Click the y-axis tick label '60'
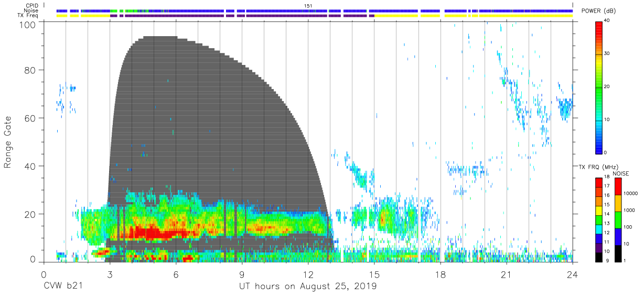 (31, 118)
